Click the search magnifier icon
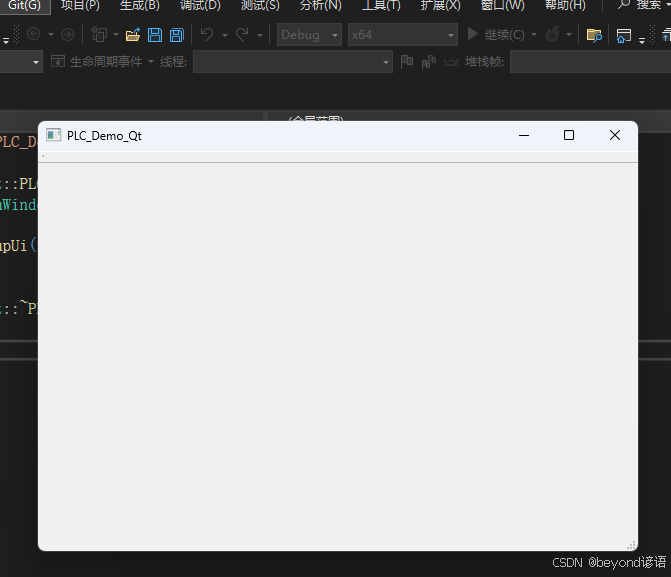 point(624,4)
